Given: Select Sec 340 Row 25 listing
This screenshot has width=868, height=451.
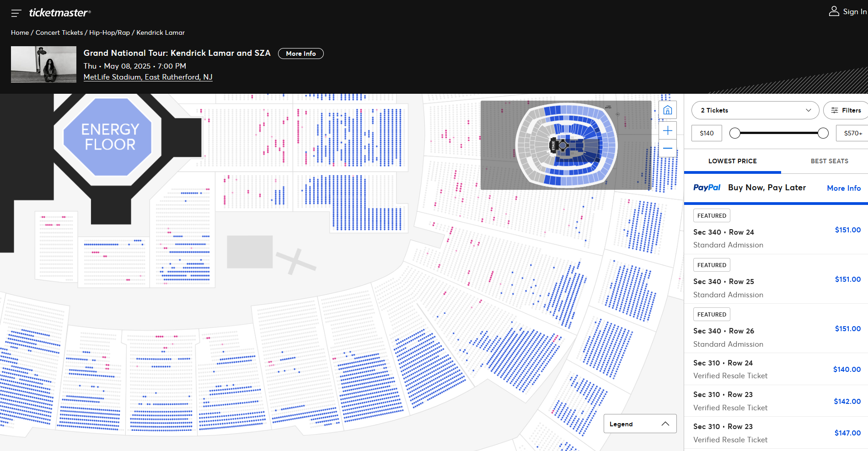Looking at the screenshot, I should click(776, 279).
